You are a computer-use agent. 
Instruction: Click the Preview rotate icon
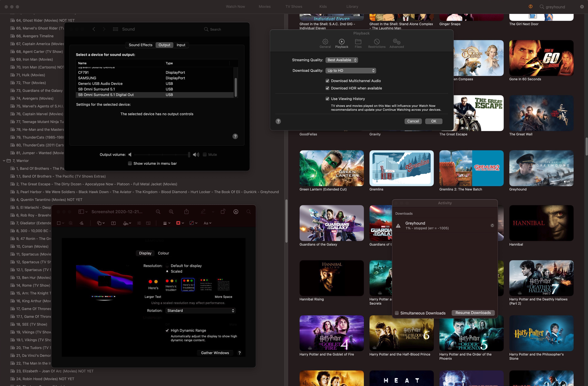223,212
